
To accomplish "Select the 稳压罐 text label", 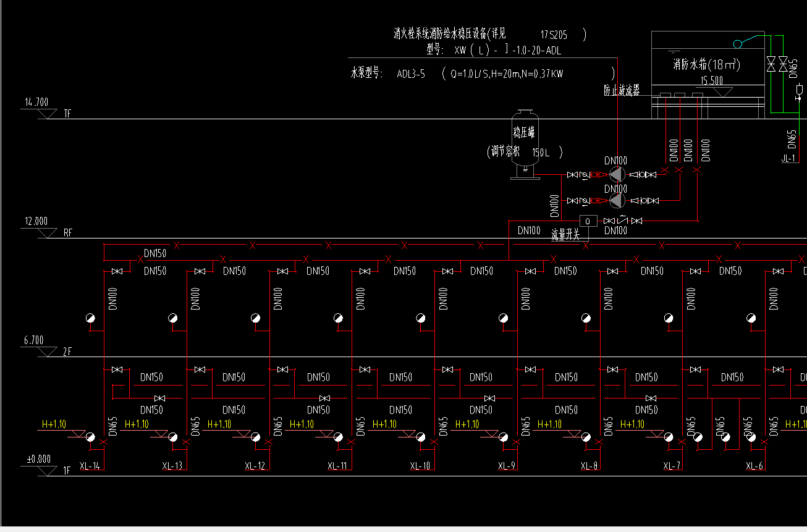I will coord(524,133).
